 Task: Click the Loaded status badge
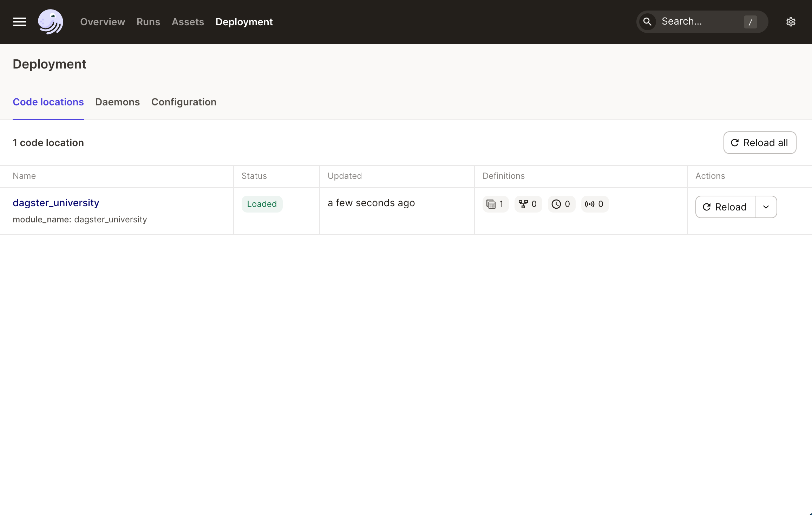[262, 204]
